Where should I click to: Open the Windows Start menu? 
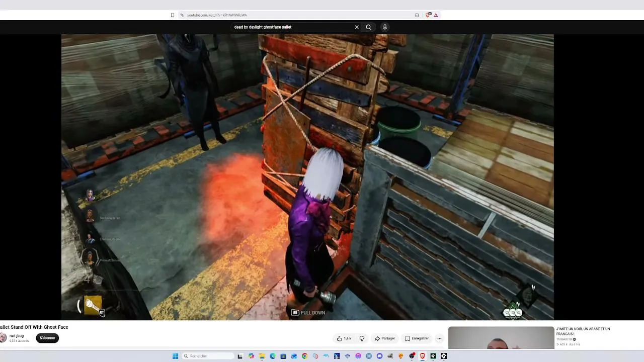pos(176,356)
